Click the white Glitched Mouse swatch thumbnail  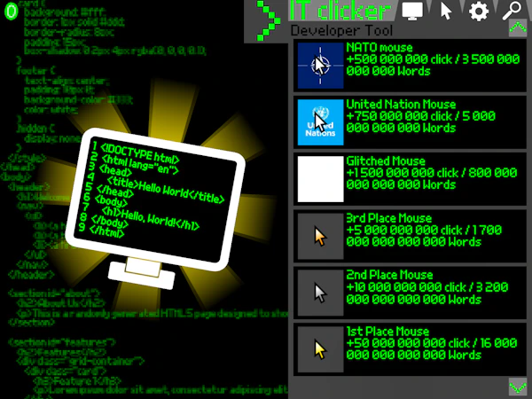[320, 179]
